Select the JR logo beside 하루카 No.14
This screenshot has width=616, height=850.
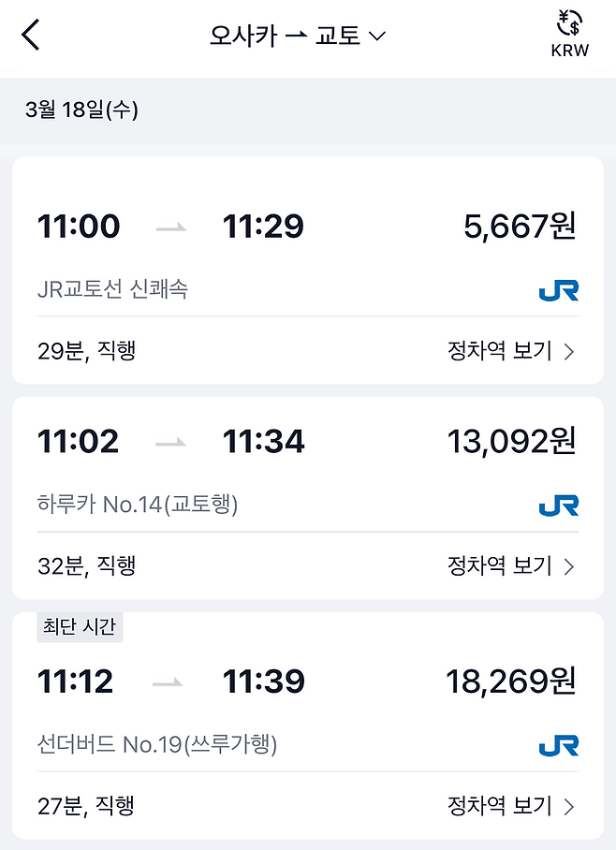[560, 507]
